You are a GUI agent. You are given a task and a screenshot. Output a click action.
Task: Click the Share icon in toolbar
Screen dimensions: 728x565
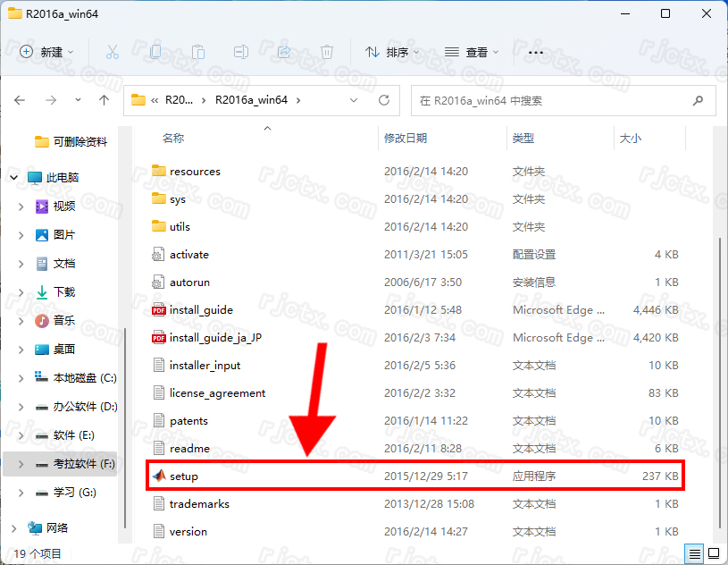point(284,52)
